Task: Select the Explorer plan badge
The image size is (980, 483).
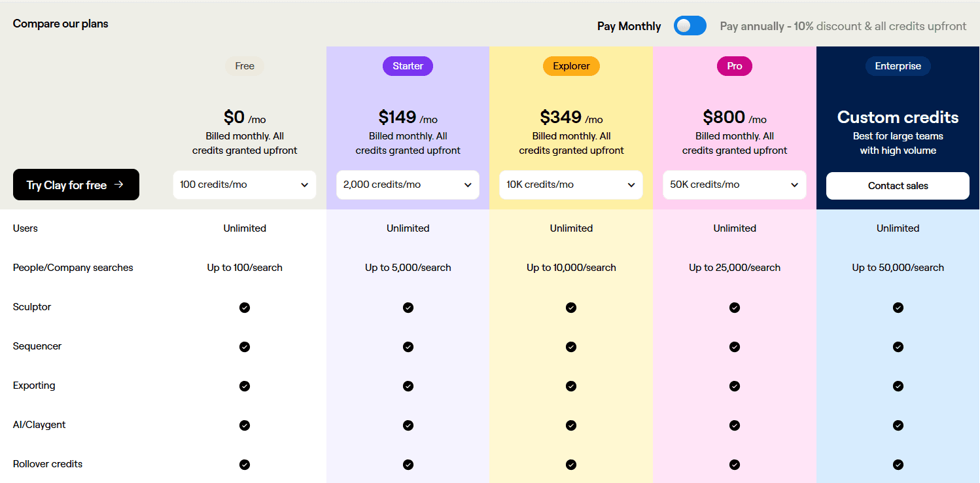Action: tap(571, 66)
